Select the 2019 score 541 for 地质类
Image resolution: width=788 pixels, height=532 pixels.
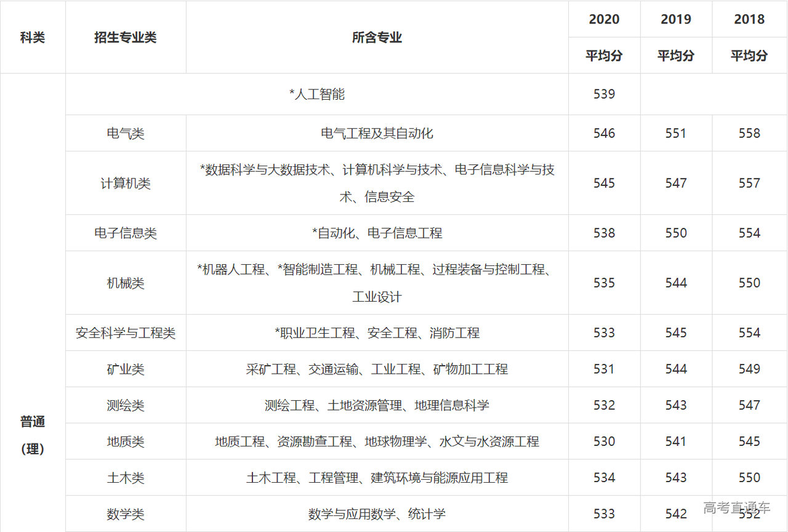(x=676, y=441)
